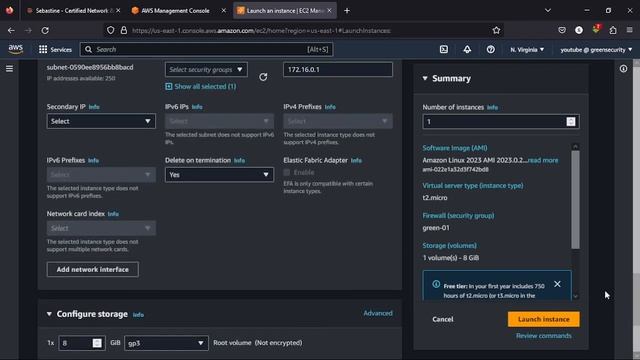640x360 pixels.
Task: Open the Software Image (AMI) link
Action: click(x=455, y=148)
